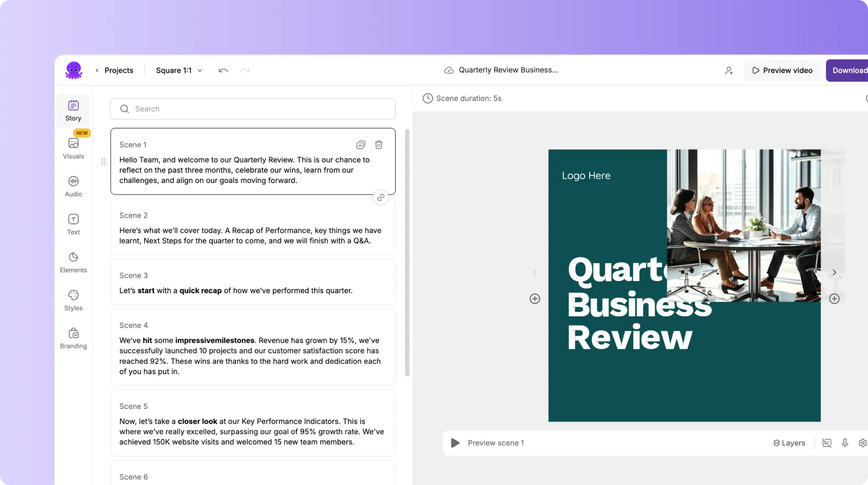Click the undo arrow in top bar
This screenshot has height=485, width=868.
tap(223, 71)
